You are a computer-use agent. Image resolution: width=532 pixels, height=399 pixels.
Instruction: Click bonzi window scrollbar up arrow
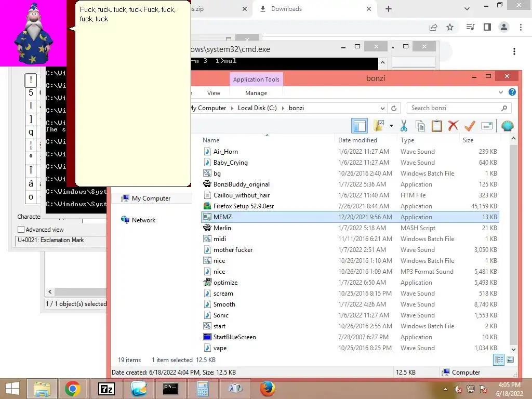(513, 138)
